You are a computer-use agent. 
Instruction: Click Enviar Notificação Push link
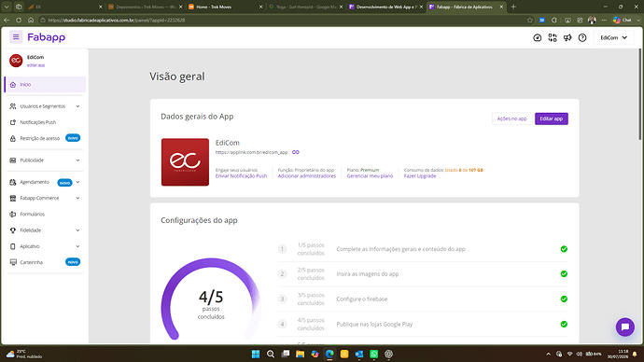241,176
